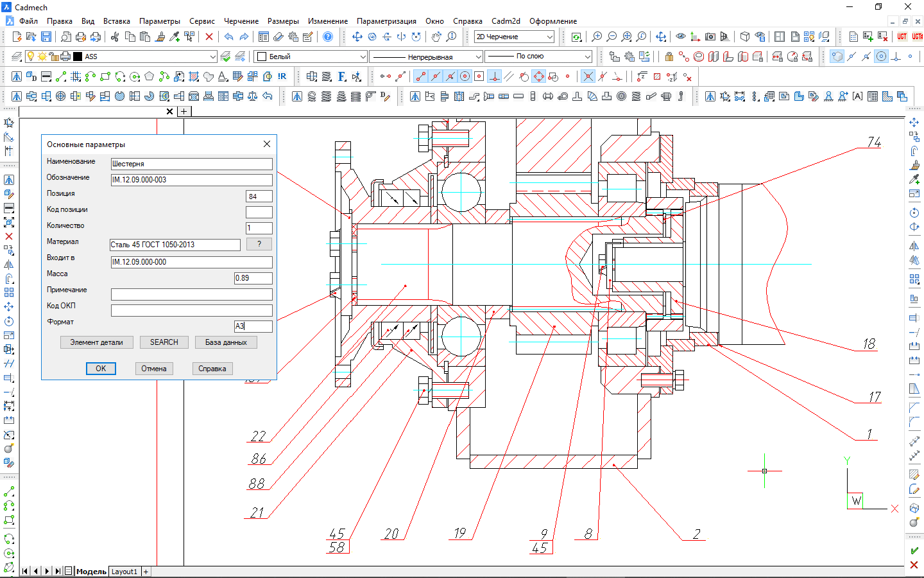This screenshot has height=578, width=924.
Task: Open the ASS layer dropdown
Action: click(x=212, y=57)
